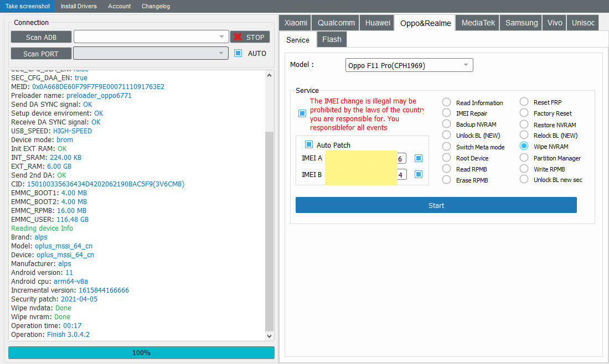Switch to the Huawei tab
The height and width of the screenshot is (364, 609).
click(x=378, y=23)
